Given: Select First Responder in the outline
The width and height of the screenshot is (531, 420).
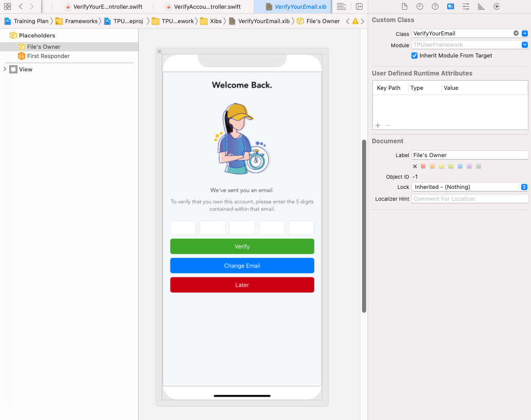Looking at the screenshot, I should [x=69, y=56].
